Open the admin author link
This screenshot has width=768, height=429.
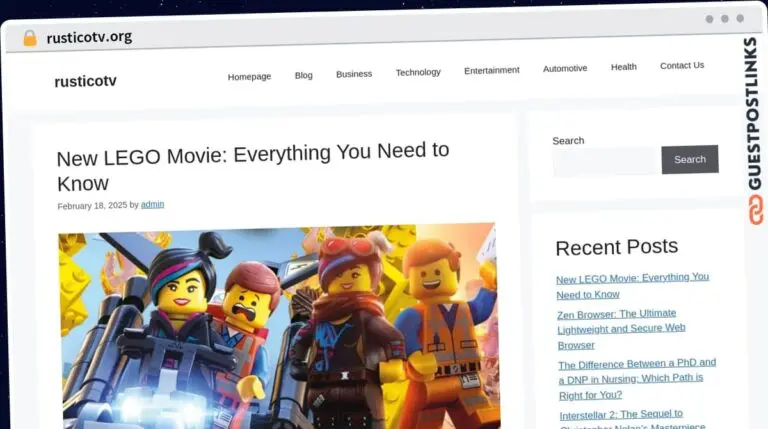pyautogui.click(x=152, y=204)
